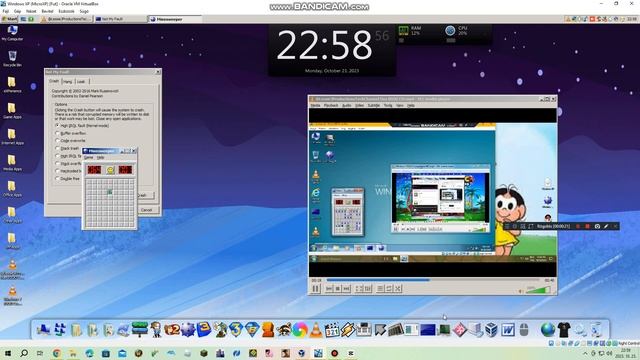Screen dimensions: 640x360
Task: Open the Media Apps desktop folder
Action: [12, 162]
